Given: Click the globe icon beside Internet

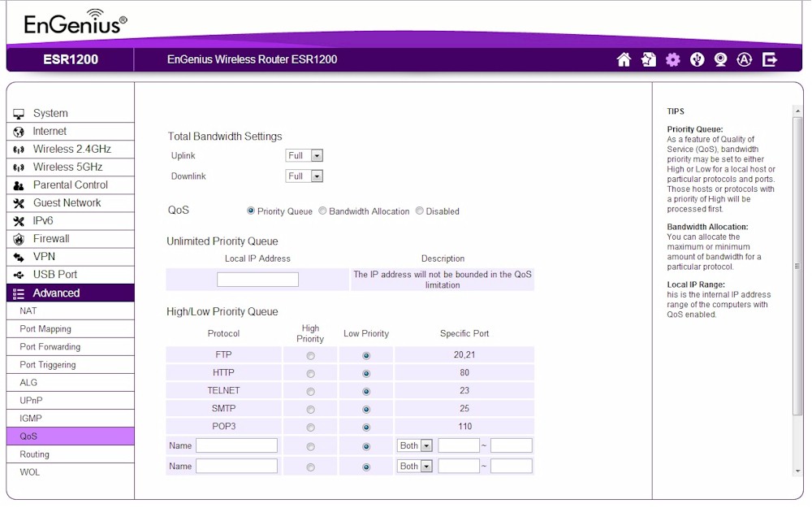Looking at the screenshot, I should [x=19, y=132].
